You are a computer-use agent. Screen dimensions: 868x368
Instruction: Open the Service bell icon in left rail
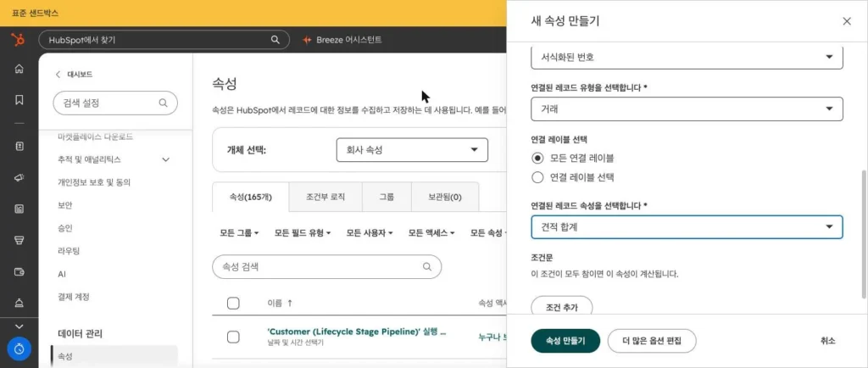click(x=19, y=303)
